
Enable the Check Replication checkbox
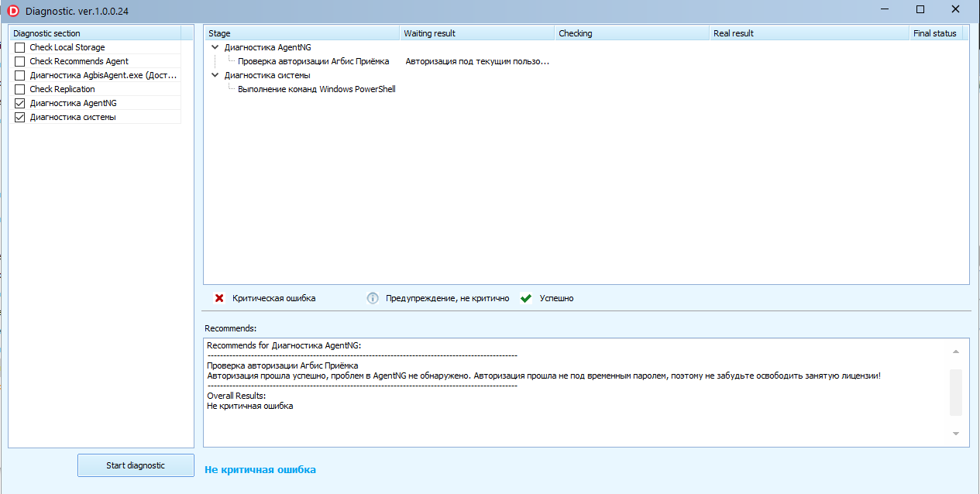pos(19,88)
